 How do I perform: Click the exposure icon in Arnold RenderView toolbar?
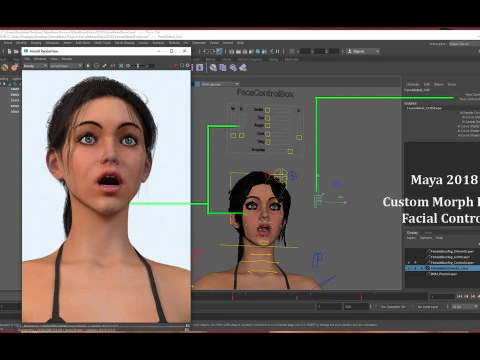[x=128, y=66]
